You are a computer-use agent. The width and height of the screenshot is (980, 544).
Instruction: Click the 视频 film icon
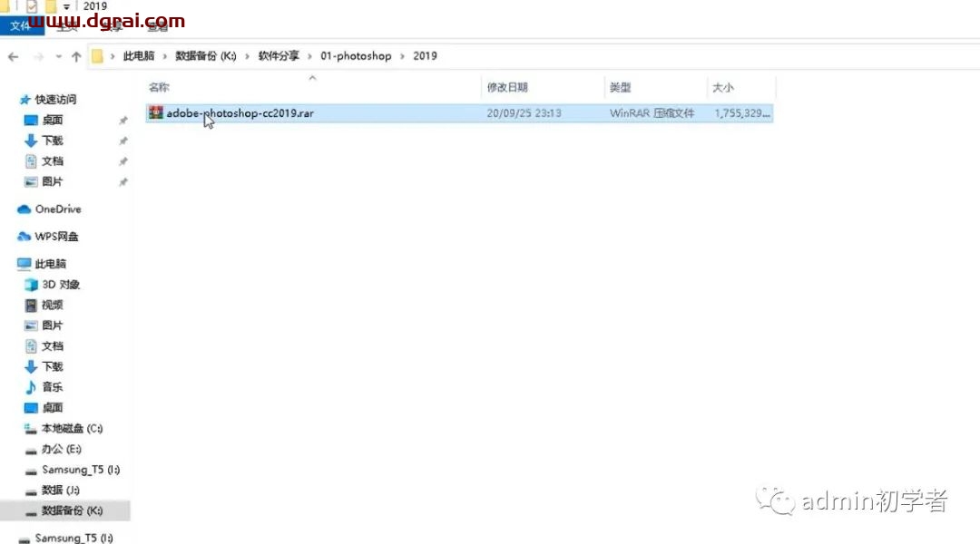coord(31,306)
